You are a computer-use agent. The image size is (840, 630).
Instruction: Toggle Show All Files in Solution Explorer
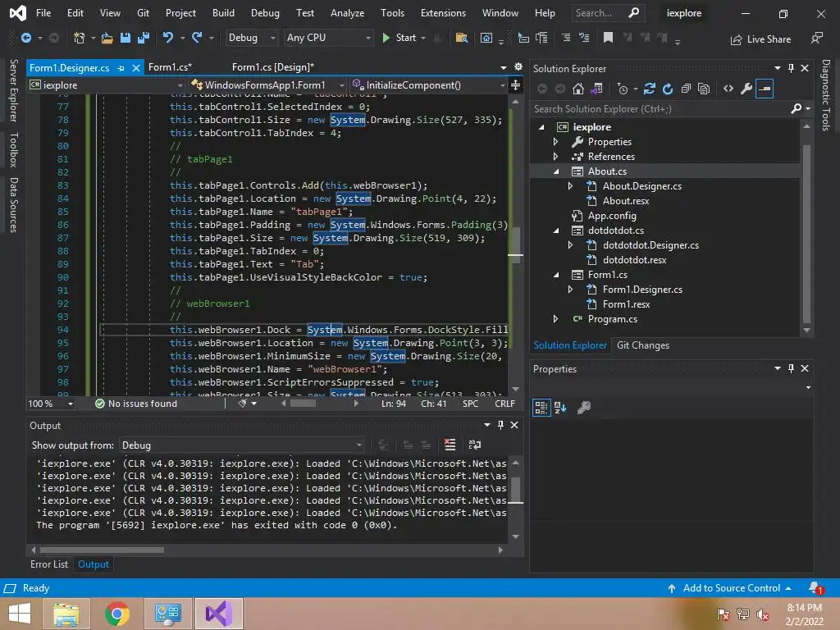704,89
